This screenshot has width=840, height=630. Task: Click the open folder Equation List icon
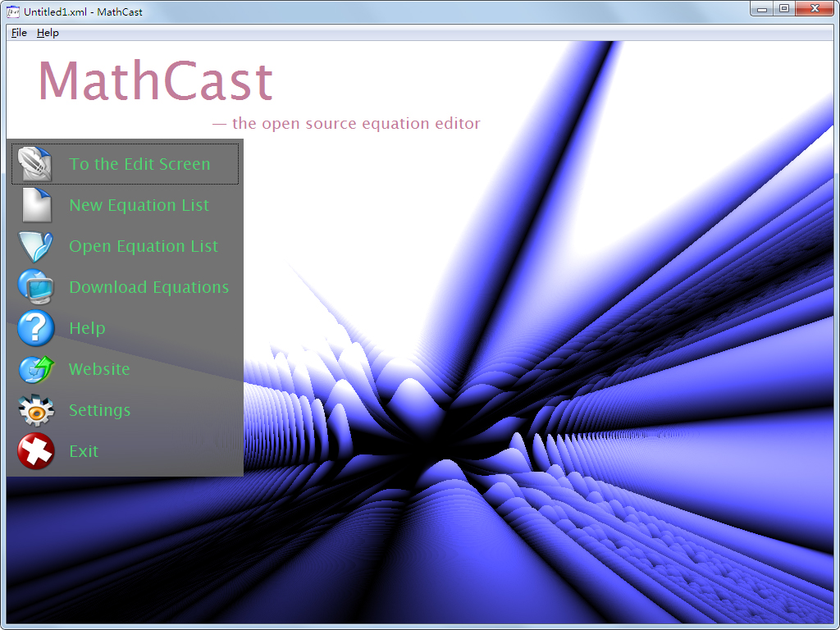[x=35, y=246]
